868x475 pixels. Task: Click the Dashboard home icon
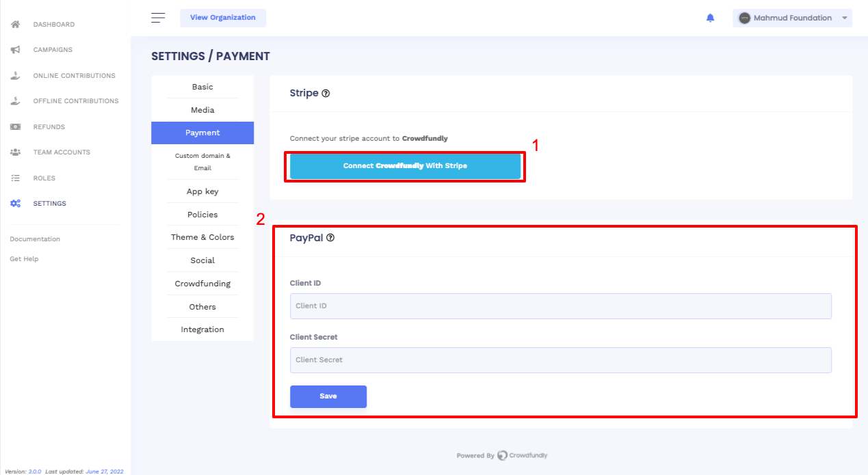tap(15, 25)
